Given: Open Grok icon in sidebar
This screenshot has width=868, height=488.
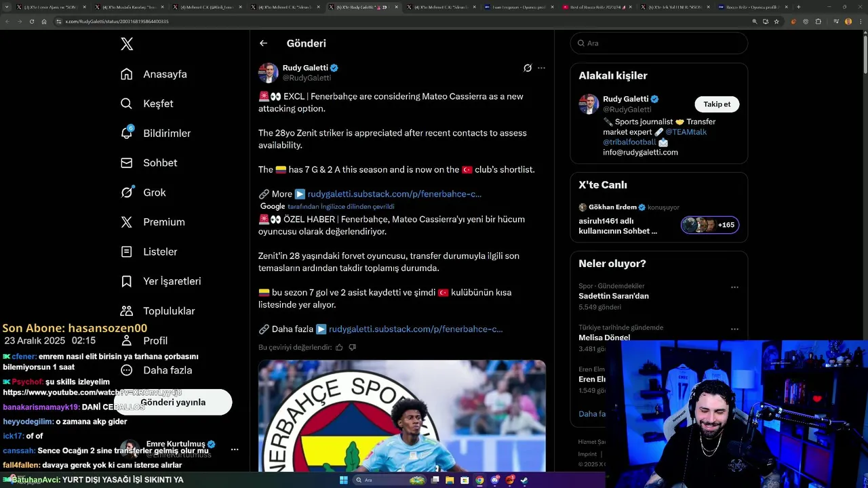Looking at the screenshot, I should tap(127, 192).
